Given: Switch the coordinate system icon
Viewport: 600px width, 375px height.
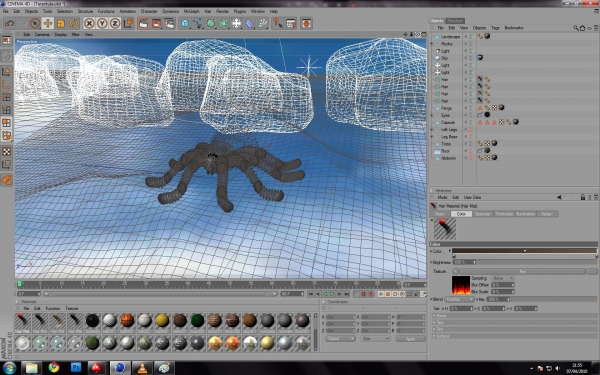Looking at the screenshot, I should [x=128, y=23].
